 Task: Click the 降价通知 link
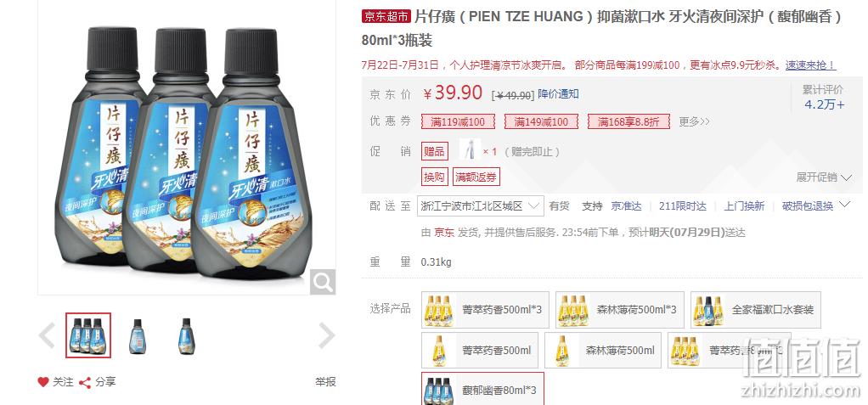click(558, 94)
